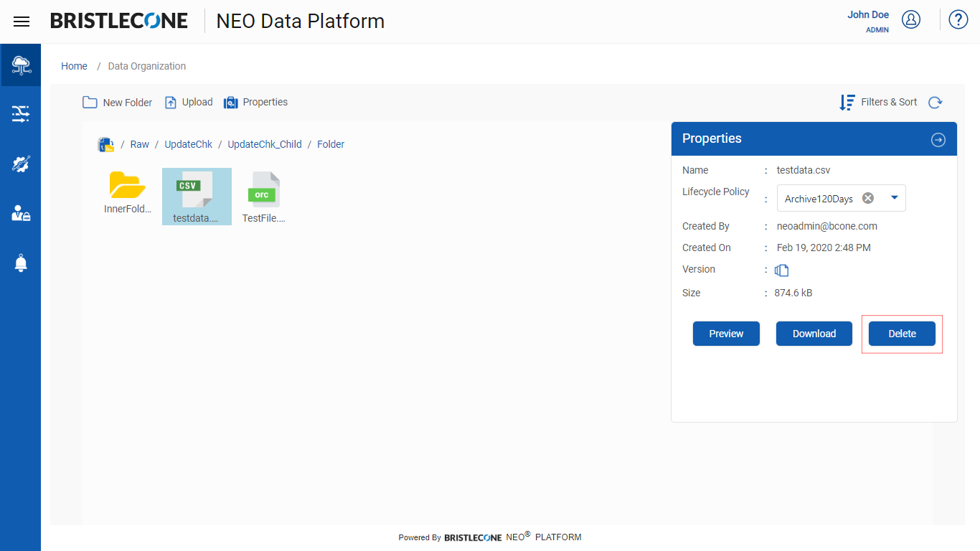Click the 874.6 kB size value
The width and height of the screenshot is (980, 551).
[793, 293]
